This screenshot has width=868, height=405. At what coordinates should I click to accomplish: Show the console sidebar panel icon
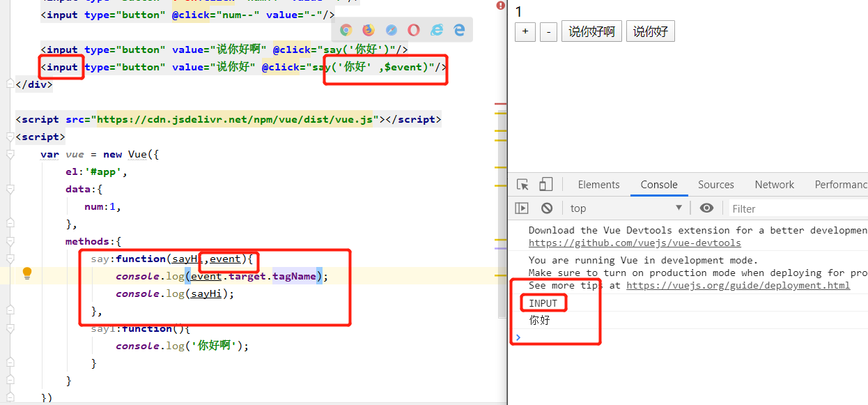522,208
